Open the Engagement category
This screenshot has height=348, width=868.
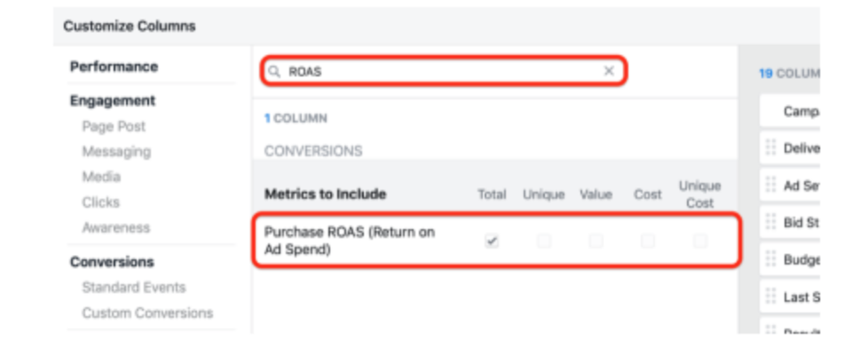113,101
